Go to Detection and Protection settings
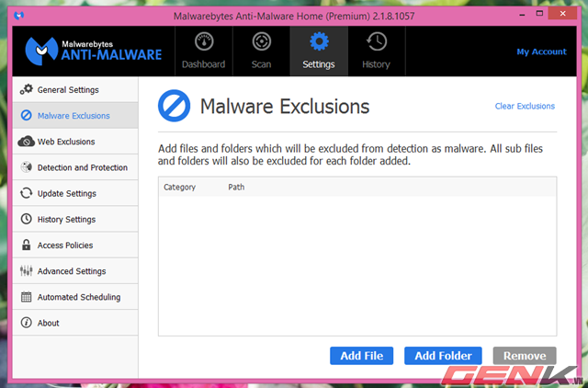Image resolution: width=588 pixels, height=388 pixels. coord(75,167)
